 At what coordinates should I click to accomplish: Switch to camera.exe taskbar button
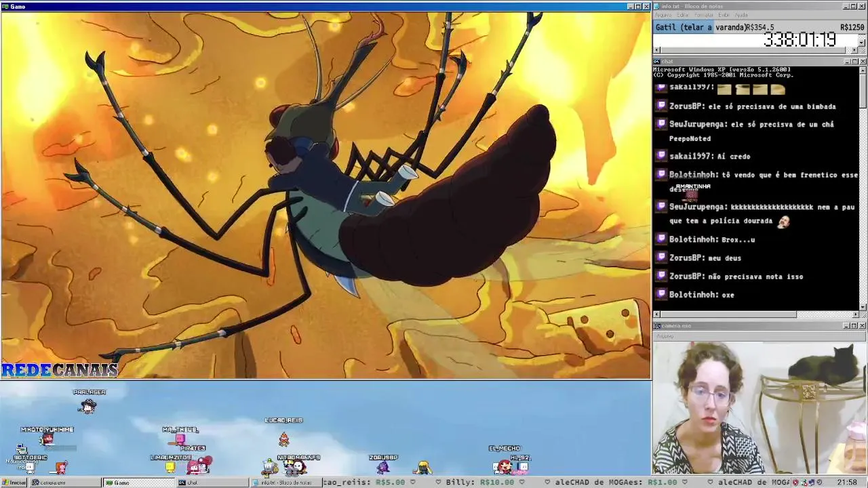tap(65, 483)
